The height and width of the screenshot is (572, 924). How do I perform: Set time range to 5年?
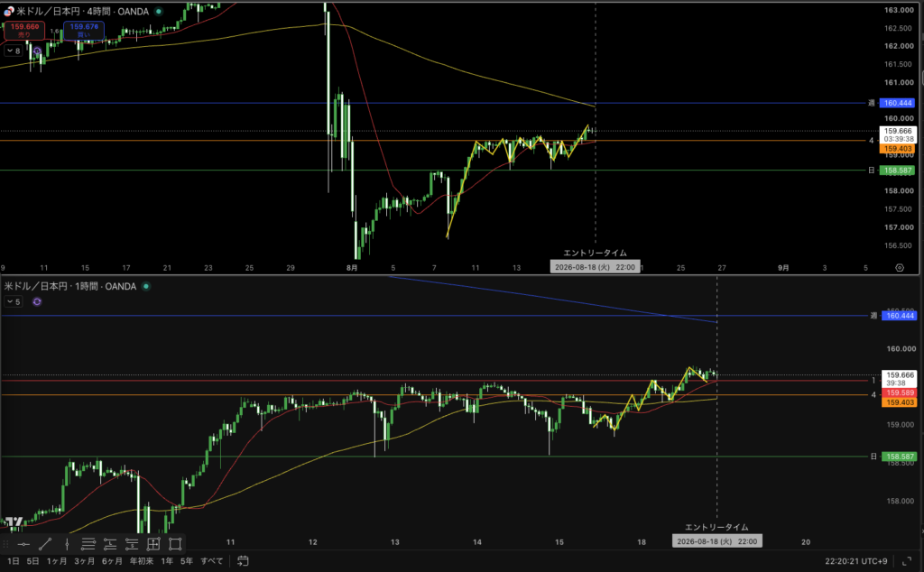click(x=186, y=561)
